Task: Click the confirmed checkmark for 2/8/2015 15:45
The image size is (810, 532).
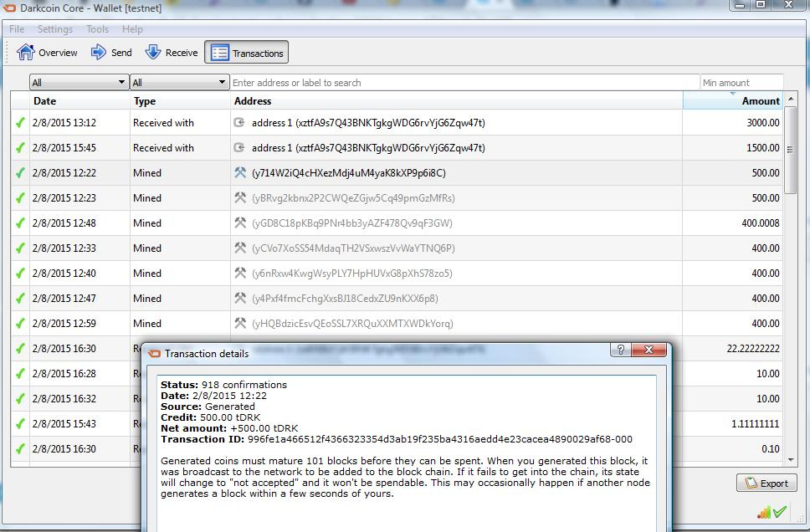Action: pyautogui.click(x=19, y=148)
